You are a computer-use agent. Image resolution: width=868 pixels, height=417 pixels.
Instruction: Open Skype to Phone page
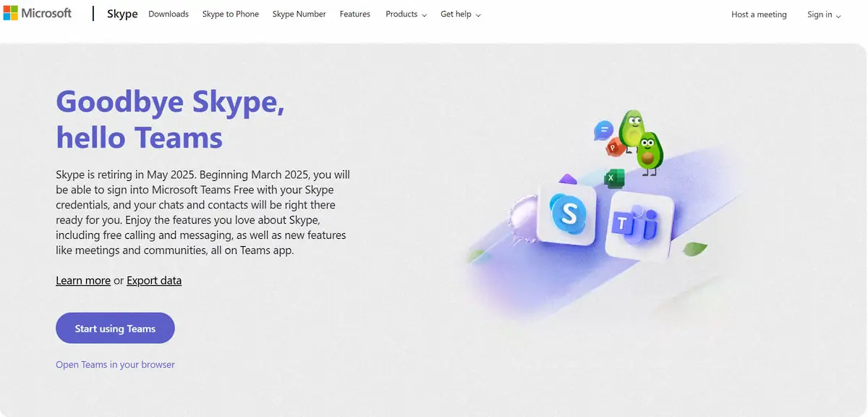point(231,14)
